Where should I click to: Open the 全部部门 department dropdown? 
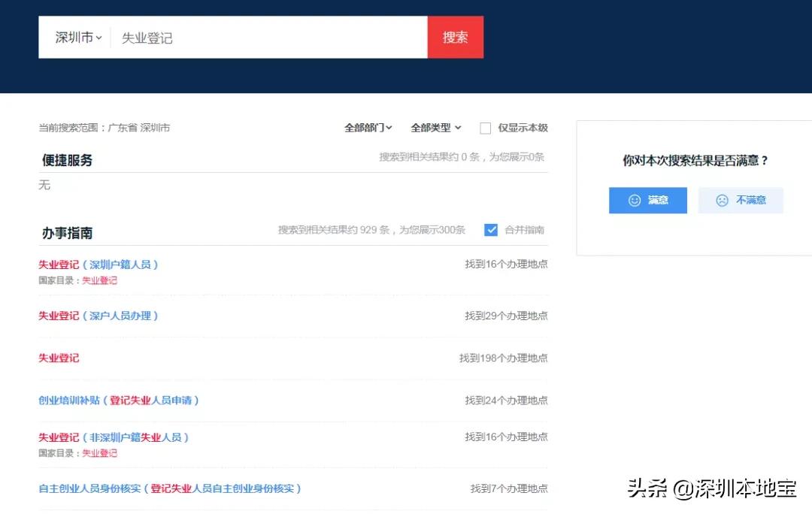368,128
